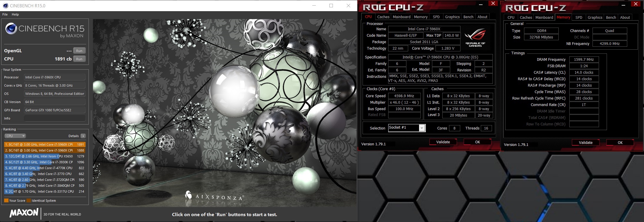
Task: Click the OS field Windows 8, 64 Bit
Action: click(x=55, y=94)
